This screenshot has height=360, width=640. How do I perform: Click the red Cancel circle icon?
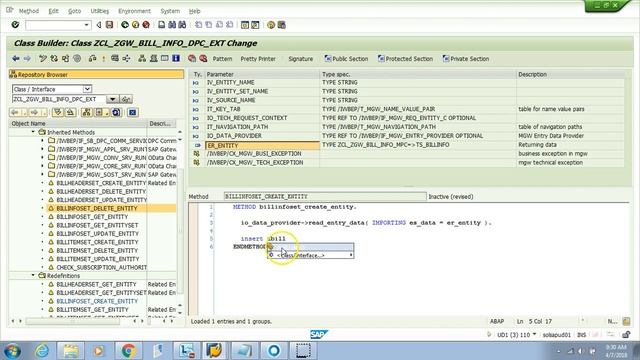(x=146, y=25)
